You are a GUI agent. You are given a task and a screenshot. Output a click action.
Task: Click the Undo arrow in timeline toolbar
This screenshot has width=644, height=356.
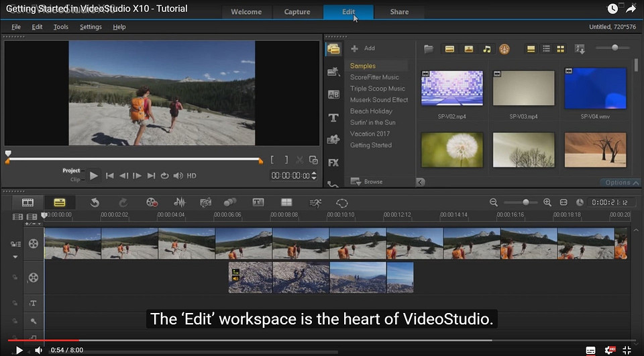95,202
